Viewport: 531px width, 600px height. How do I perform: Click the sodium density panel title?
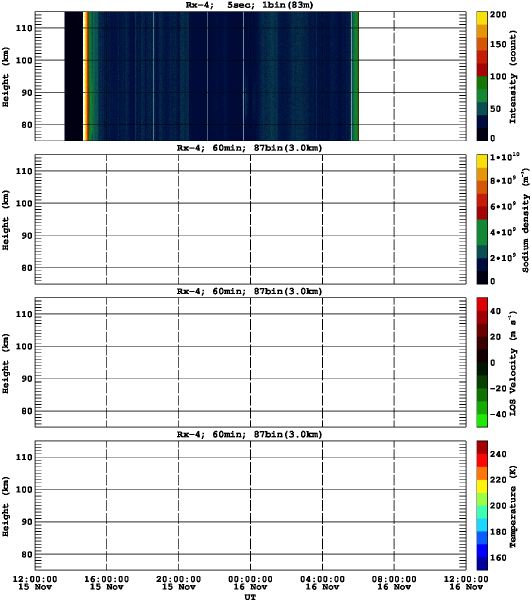click(249, 148)
